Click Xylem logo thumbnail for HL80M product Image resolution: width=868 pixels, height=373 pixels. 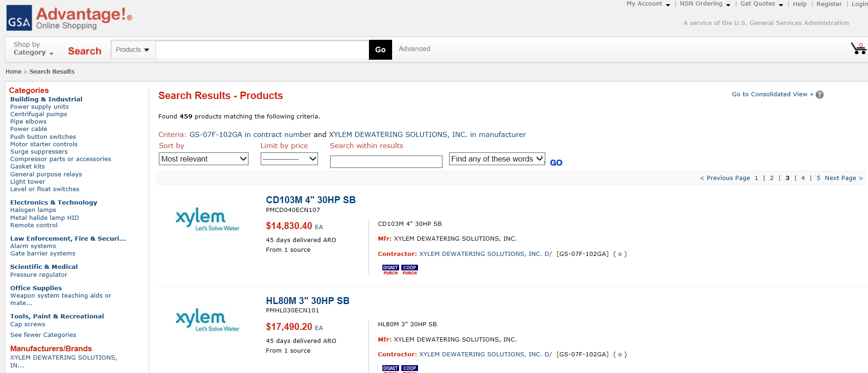tap(207, 320)
